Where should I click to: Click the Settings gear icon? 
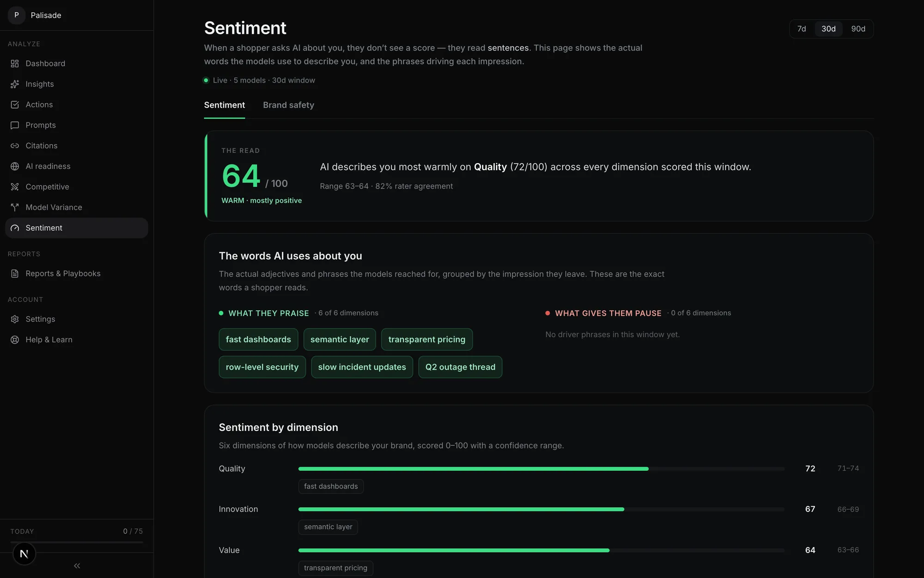15,319
